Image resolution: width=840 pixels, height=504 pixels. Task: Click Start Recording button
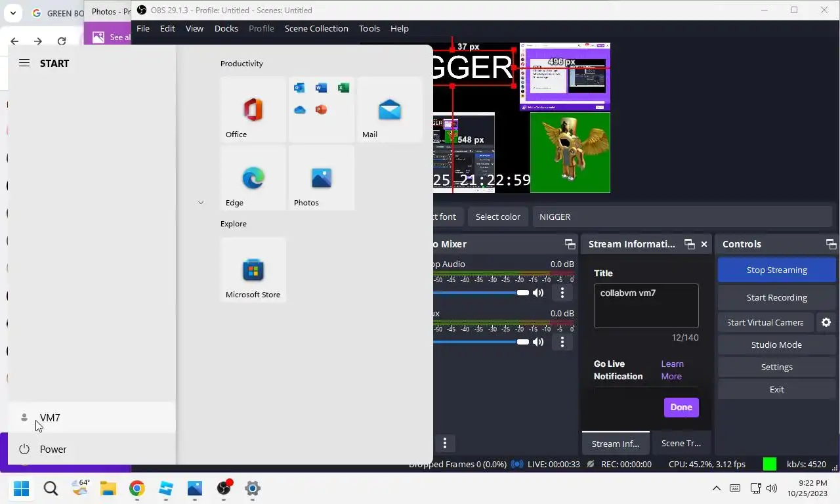point(777,297)
